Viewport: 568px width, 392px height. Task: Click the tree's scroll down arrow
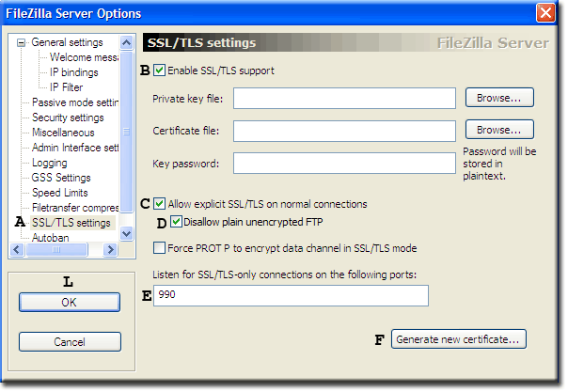tap(126, 233)
